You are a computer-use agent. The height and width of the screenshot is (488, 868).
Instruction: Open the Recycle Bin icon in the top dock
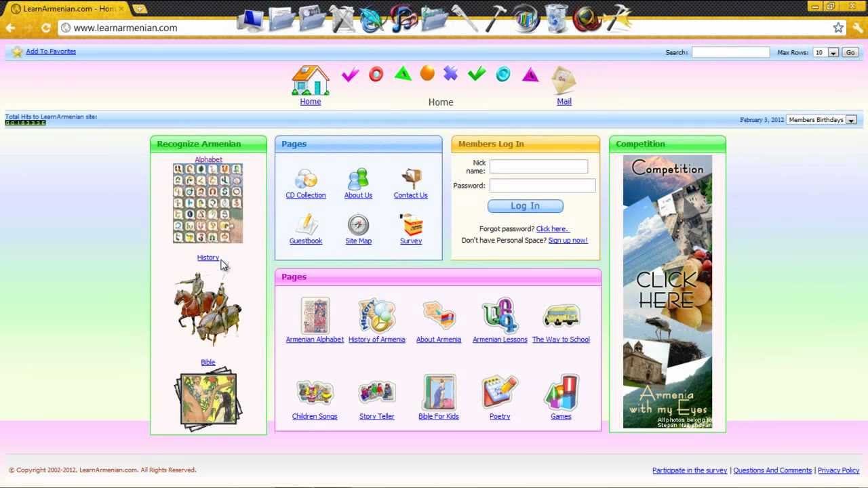pos(556,19)
